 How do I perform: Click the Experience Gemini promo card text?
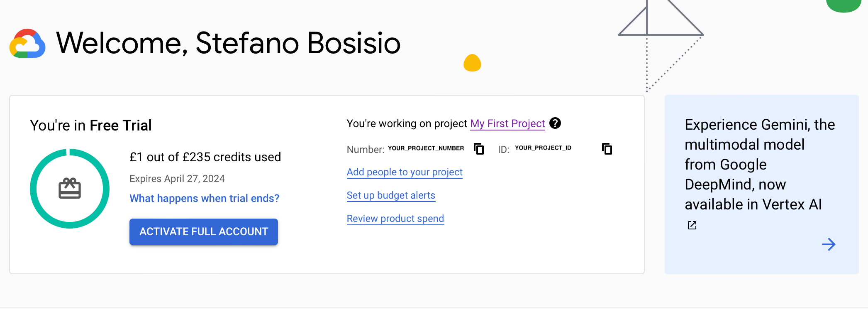[760, 165]
